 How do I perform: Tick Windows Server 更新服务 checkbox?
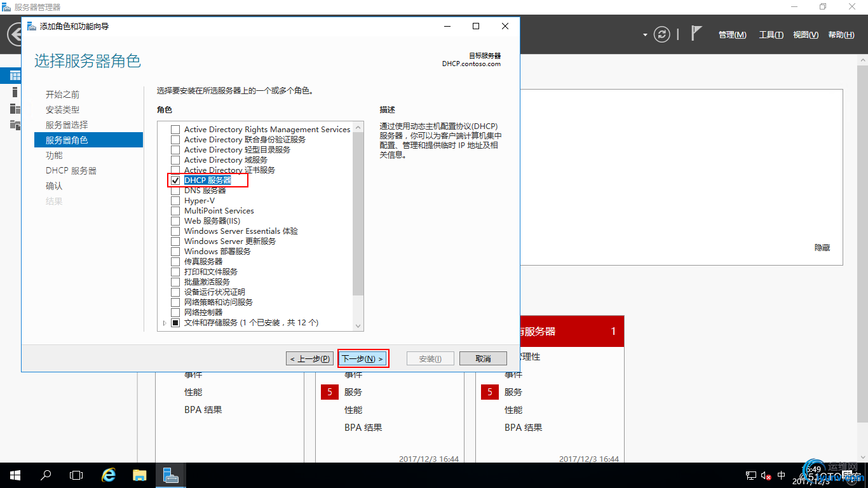(175, 241)
